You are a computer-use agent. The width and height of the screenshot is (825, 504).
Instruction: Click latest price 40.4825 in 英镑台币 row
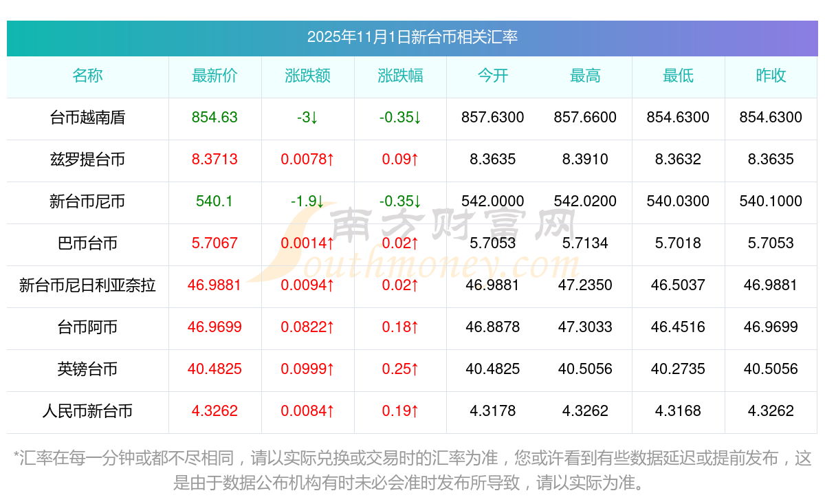[x=214, y=369]
